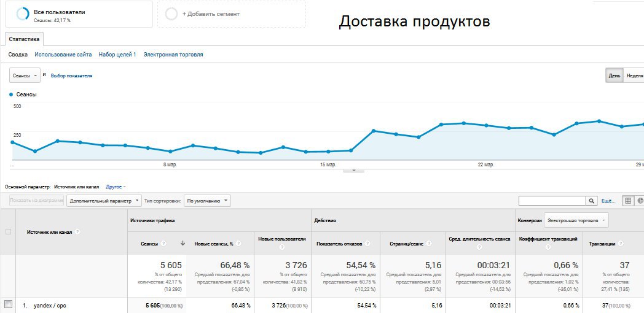
Task: Click 5,16 in the yandex / cpc row
Action: point(438,306)
